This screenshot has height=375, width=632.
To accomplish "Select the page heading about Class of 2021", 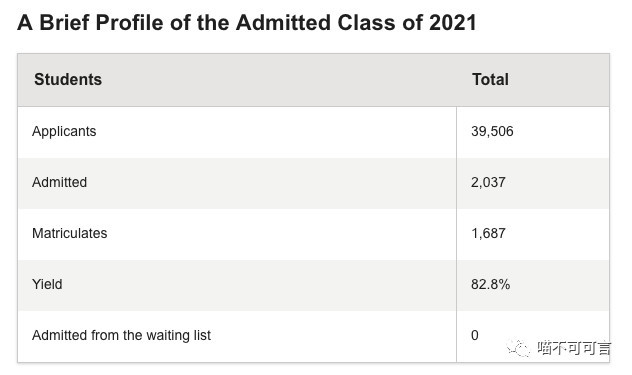I will [247, 23].
